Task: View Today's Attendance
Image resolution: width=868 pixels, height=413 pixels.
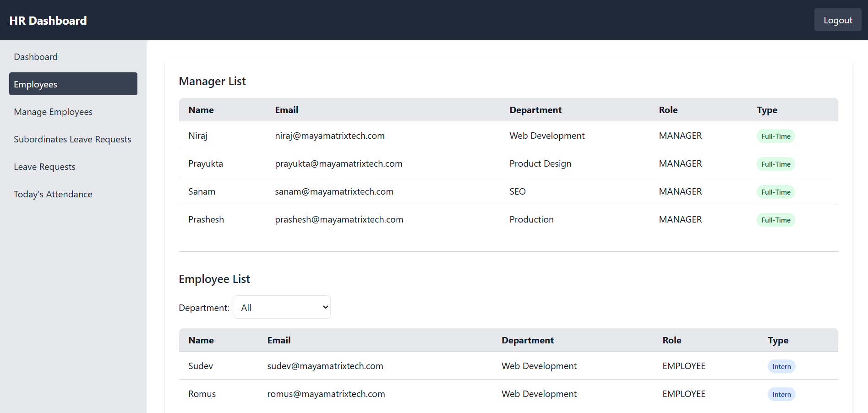Action: (53, 194)
